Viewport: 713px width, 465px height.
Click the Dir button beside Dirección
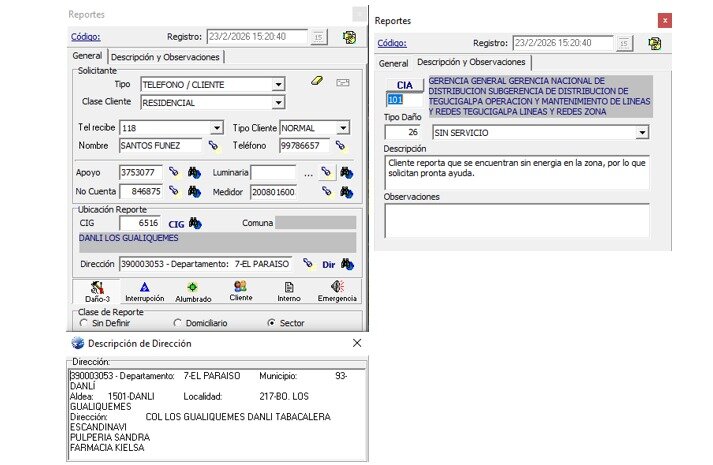329,265
